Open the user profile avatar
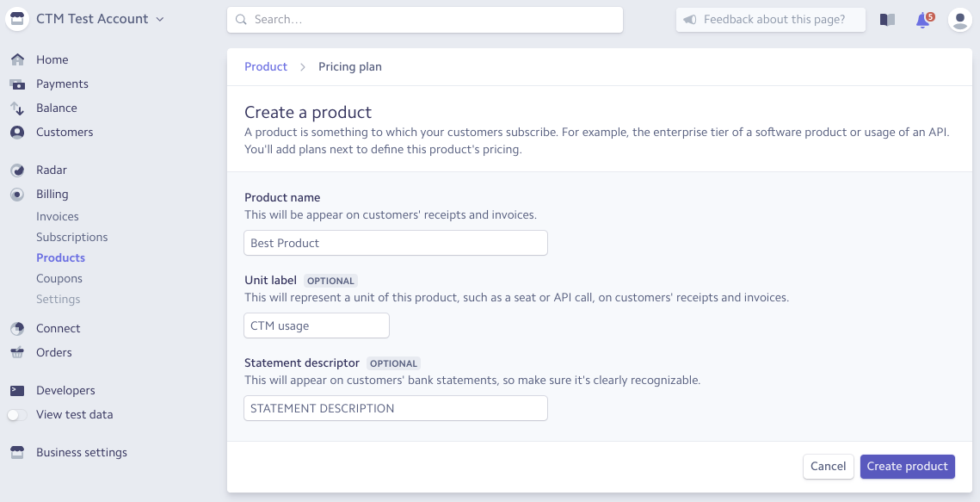Viewport: 980px width, 502px height. (959, 19)
